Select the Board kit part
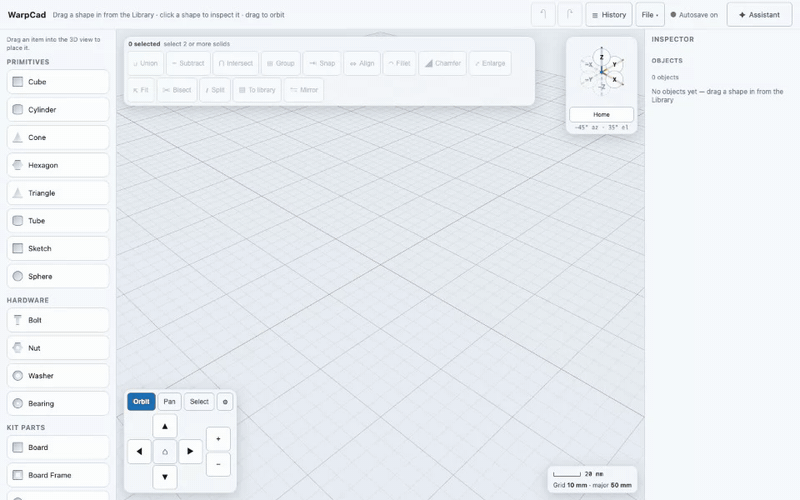The height and width of the screenshot is (500, 800). point(58,447)
